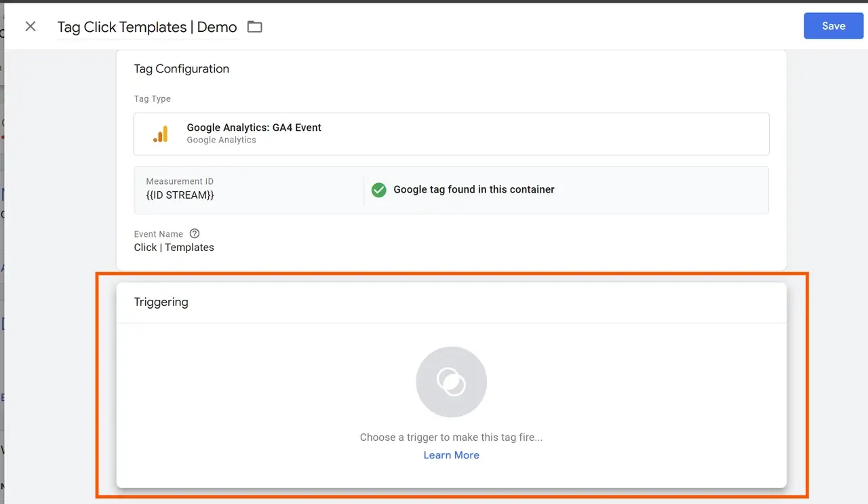Click the Tag Configuration heading
This screenshot has width=868, height=504.
[182, 69]
